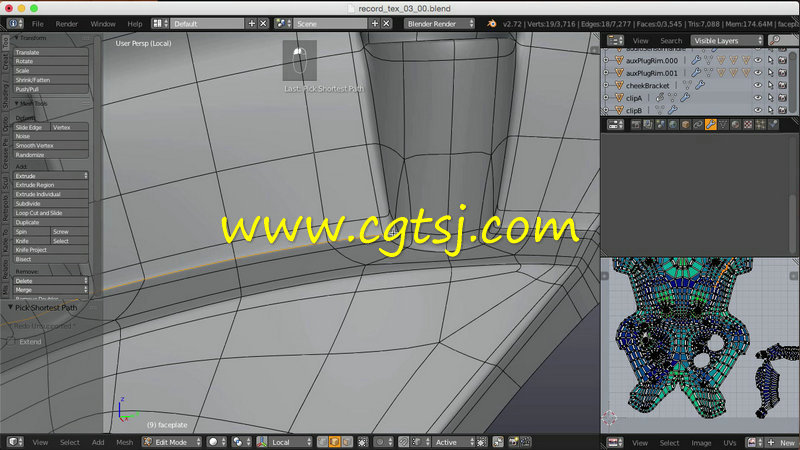Click the Blender logo in info header
The height and width of the screenshot is (450, 800).
(491, 23)
